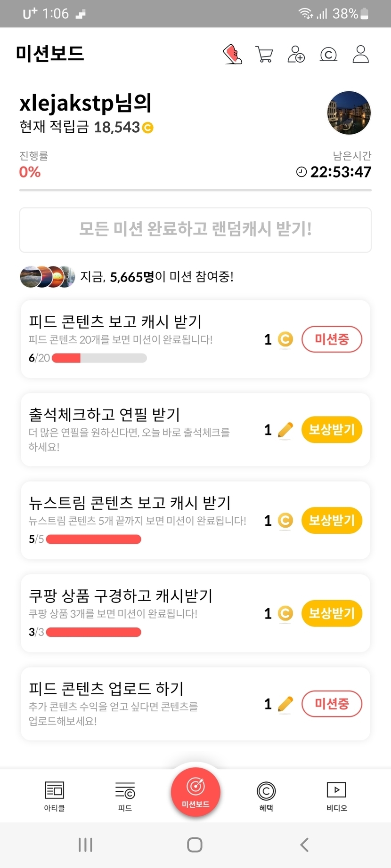The height and width of the screenshot is (868, 391).
Task: Tap the random cash reward banner button
Action: pos(195,230)
